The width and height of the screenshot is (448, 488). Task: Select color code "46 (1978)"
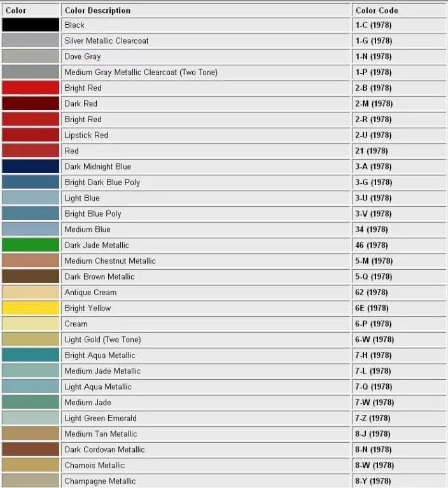pos(372,245)
